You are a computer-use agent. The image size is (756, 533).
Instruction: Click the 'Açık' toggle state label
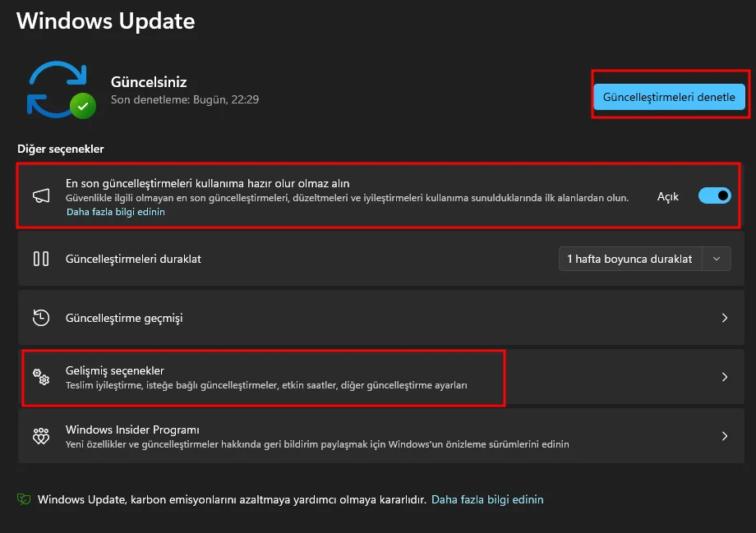668,196
